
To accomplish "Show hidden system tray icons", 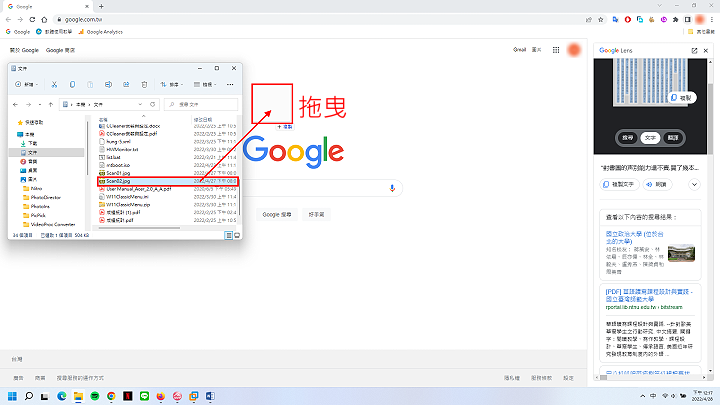I will (x=642, y=396).
